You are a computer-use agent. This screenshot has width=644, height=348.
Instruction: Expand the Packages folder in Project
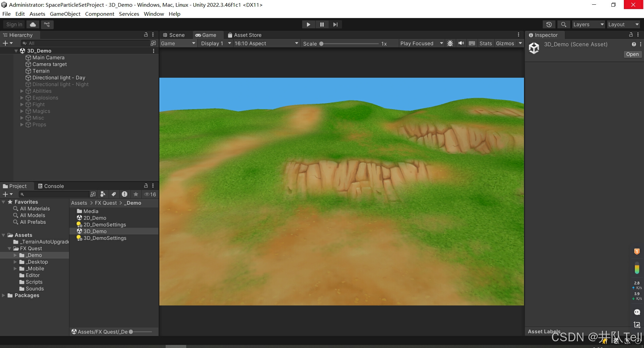pos(3,295)
